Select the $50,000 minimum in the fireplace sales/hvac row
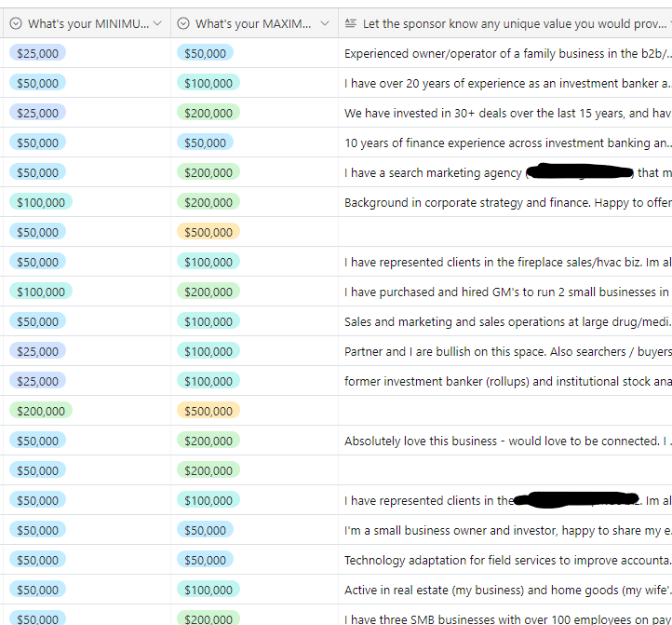This screenshot has width=672, height=625. (38, 262)
